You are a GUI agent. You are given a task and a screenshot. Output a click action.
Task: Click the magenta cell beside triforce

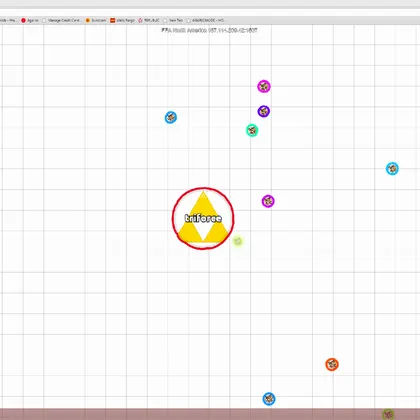[x=268, y=201]
